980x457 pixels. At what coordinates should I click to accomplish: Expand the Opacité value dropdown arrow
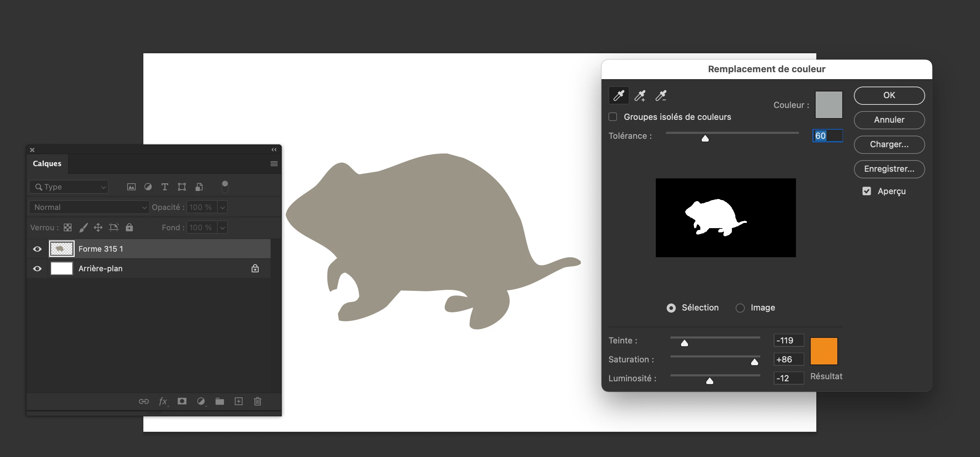pyautogui.click(x=223, y=207)
